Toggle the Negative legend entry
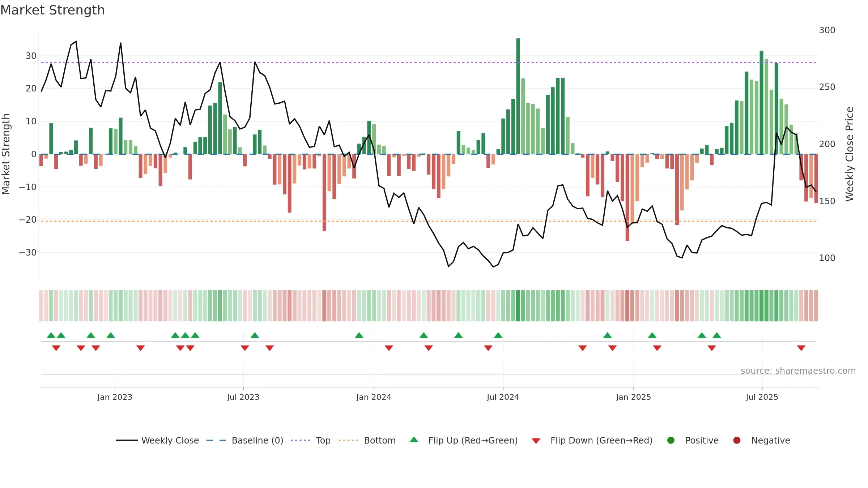This screenshot has height=488, width=868. click(x=761, y=440)
